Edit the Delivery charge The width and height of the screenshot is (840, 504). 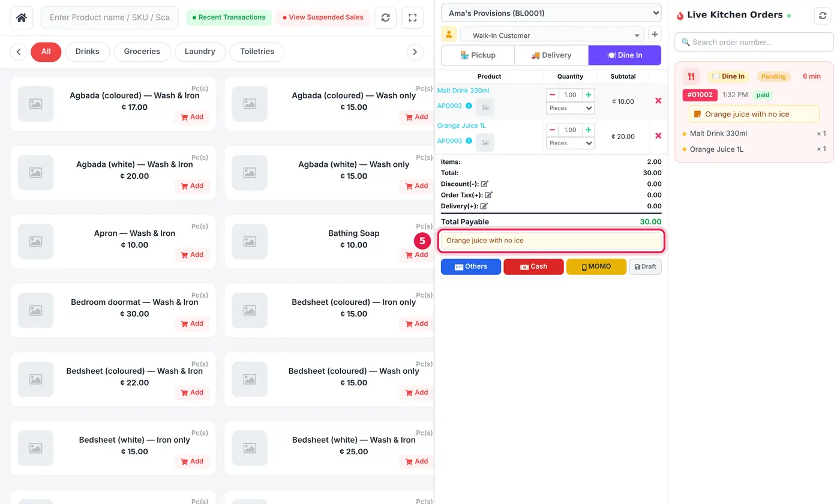coord(484,206)
